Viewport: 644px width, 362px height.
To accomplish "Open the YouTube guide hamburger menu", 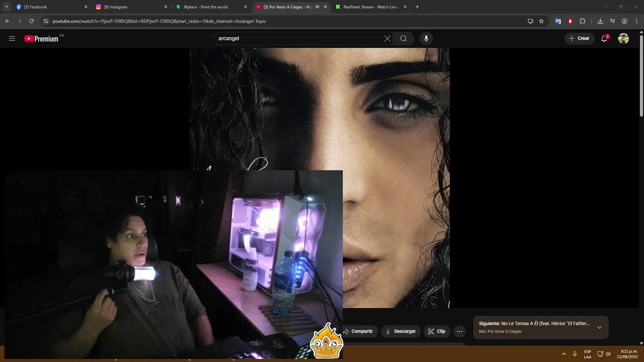I will [12, 39].
